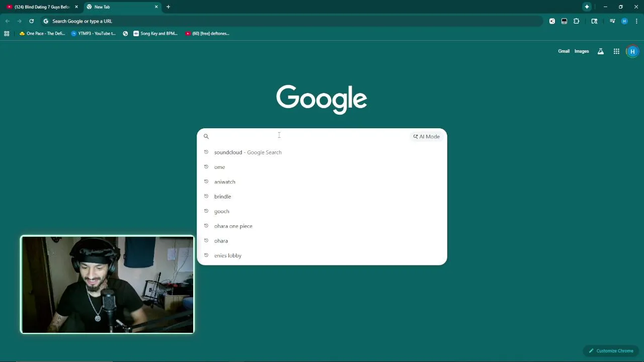This screenshot has width=644, height=362.
Task: Open YTMP3 YouTube bookmark
Action: (x=94, y=34)
